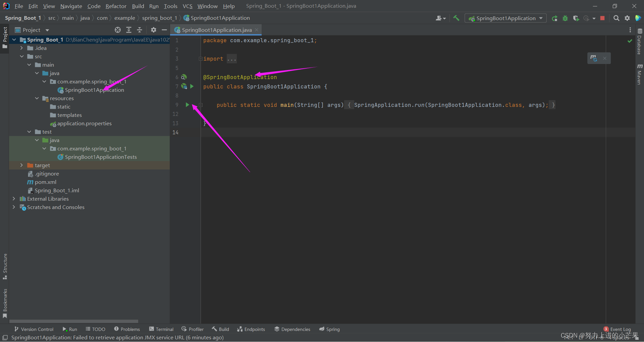The height and width of the screenshot is (342, 644).
Task: Select the templates folder
Action: pos(69,115)
